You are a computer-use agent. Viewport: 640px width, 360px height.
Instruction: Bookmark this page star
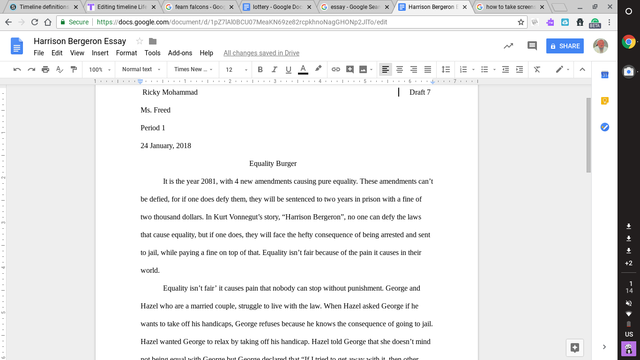(521, 22)
